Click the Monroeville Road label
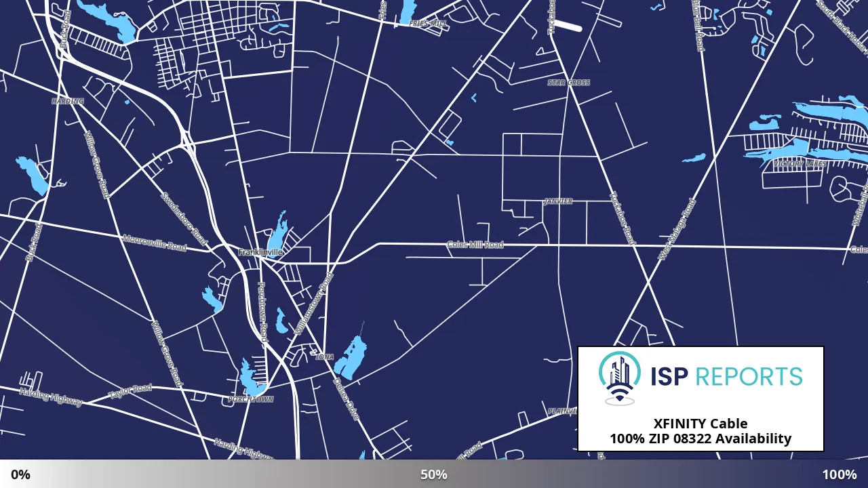The image size is (868, 488). tap(155, 243)
